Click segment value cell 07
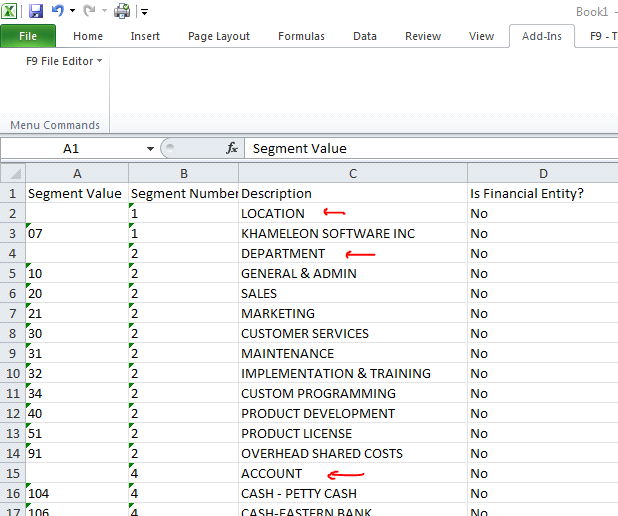Image resolution: width=618 pixels, height=516 pixels. (x=77, y=233)
